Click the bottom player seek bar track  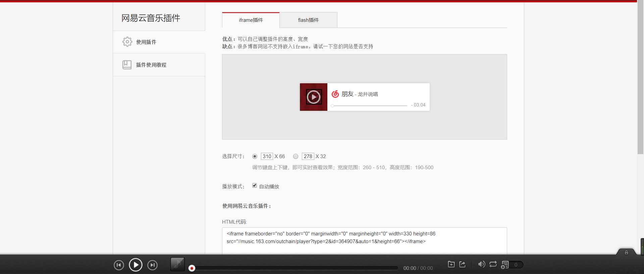point(294,268)
